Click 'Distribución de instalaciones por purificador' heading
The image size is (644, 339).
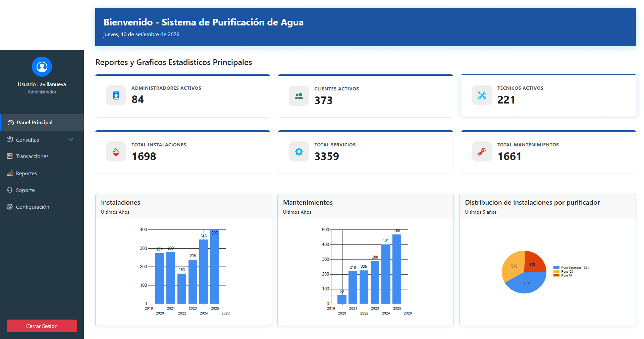point(532,202)
